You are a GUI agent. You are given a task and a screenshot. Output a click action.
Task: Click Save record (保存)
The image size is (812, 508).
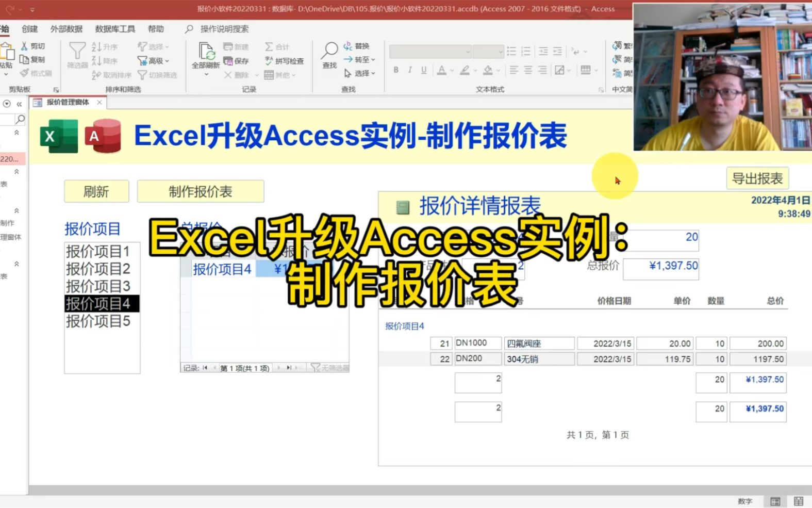[236, 60]
